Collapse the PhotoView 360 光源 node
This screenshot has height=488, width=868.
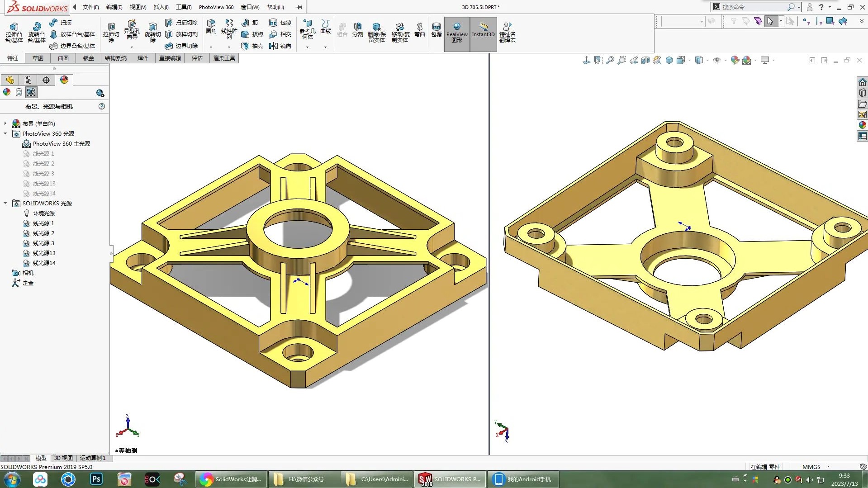5,133
